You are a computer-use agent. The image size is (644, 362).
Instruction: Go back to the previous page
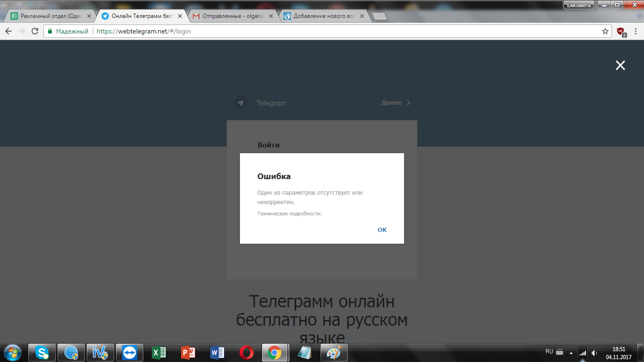pos(8,31)
